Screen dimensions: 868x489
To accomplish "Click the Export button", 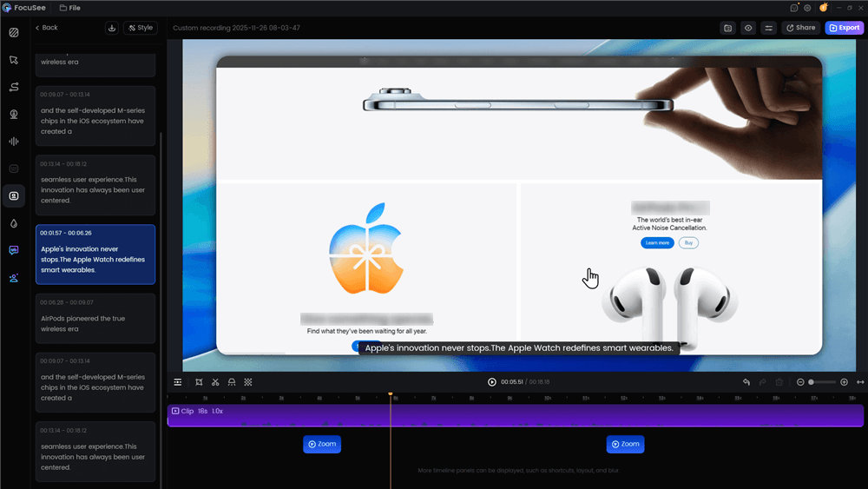I will coord(844,28).
